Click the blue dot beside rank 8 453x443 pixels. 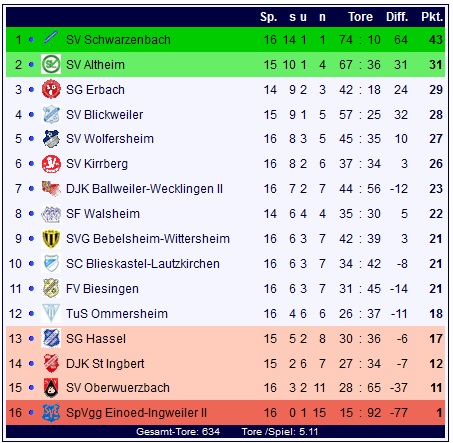[x=31, y=214]
